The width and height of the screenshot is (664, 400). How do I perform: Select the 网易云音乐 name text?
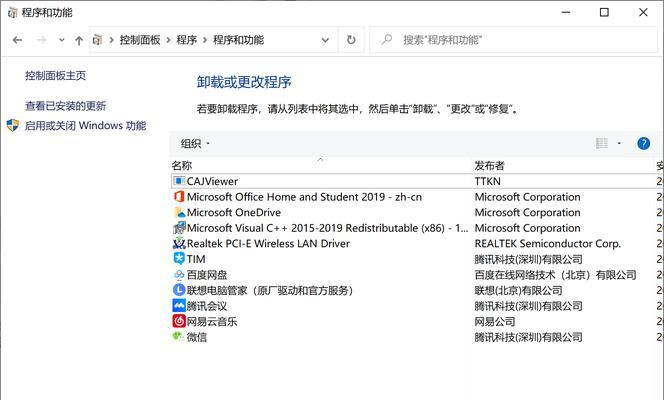pyautogui.click(x=212, y=322)
